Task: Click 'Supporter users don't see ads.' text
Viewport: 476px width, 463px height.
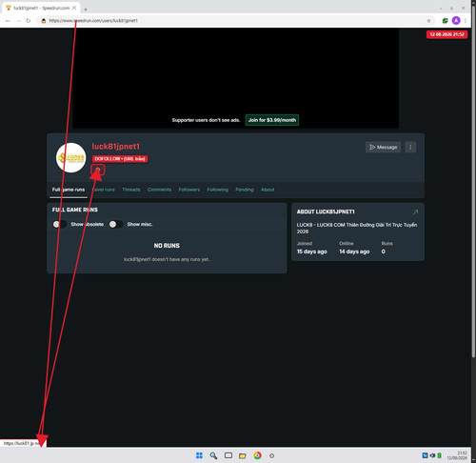Action: point(206,120)
